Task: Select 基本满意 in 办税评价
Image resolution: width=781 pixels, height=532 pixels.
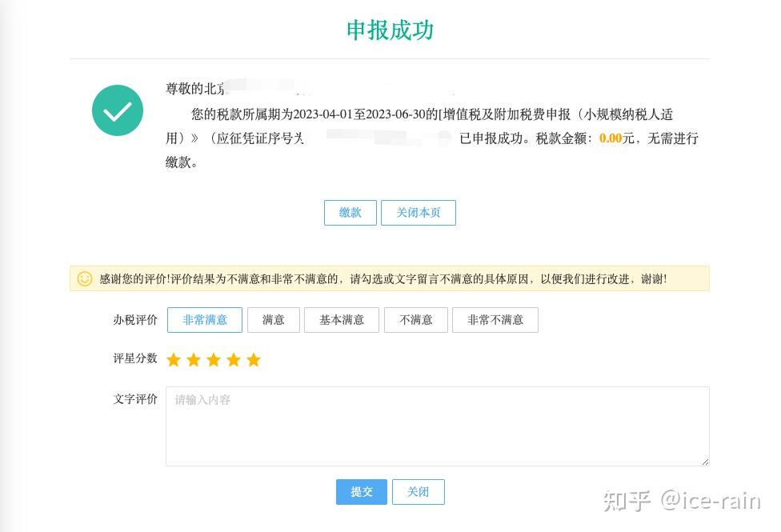Action: 344,319
